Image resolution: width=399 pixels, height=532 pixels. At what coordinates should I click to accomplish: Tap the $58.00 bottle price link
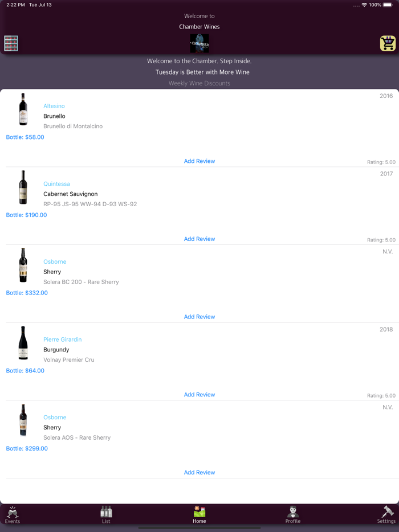pyautogui.click(x=25, y=137)
